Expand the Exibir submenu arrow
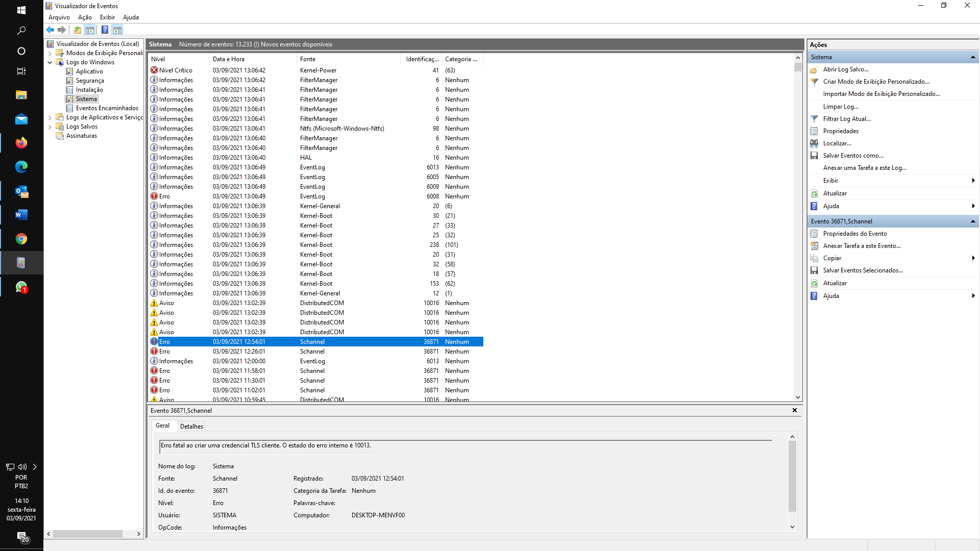 [973, 181]
